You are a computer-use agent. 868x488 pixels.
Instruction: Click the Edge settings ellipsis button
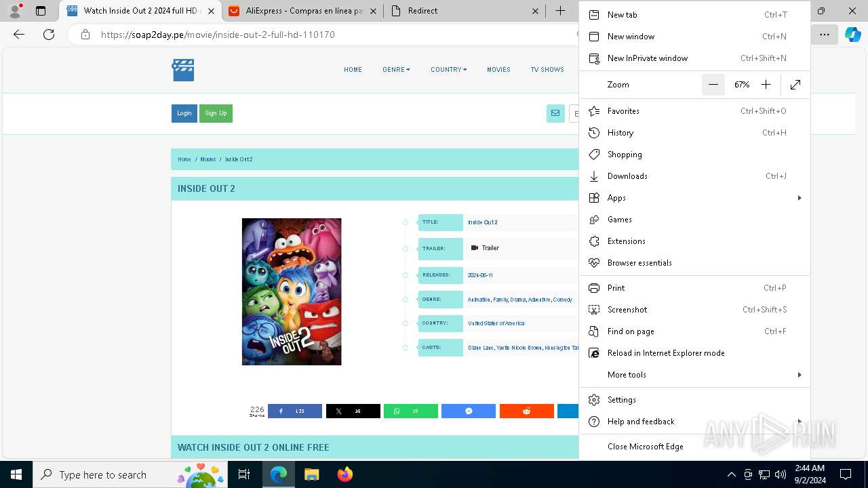pyautogui.click(x=825, y=35)
